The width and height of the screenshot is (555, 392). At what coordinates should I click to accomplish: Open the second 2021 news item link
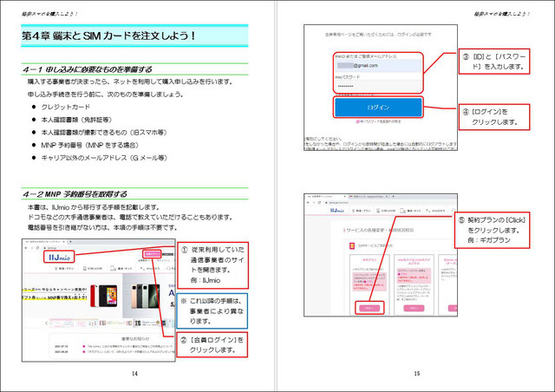pos(130,352)
